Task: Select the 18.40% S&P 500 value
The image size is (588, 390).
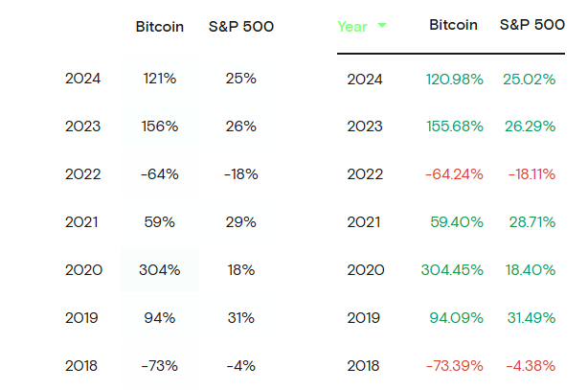Action: click(529, 269)
